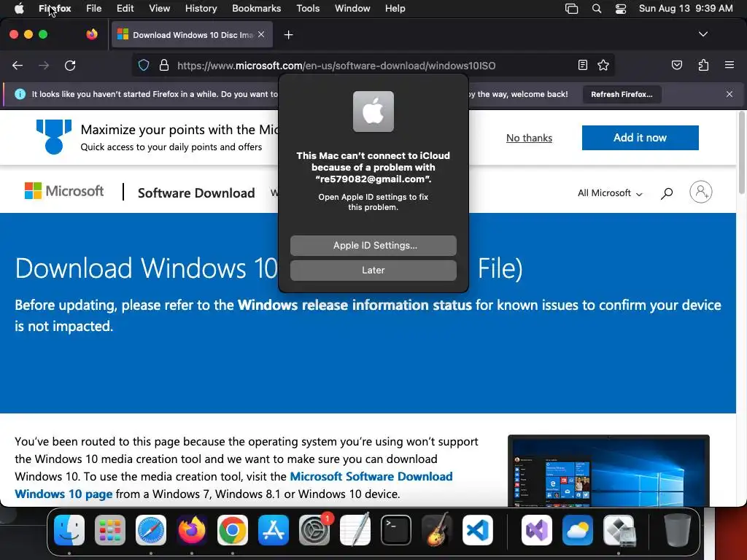The width and height of the screenshot is (747, 560).
Task: Click the pinned Firefox view icon
Action: pos(92,34)
